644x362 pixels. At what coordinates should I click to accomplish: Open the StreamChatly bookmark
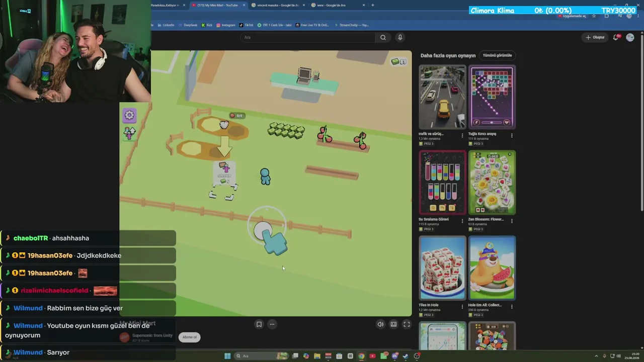pos(352,25)
